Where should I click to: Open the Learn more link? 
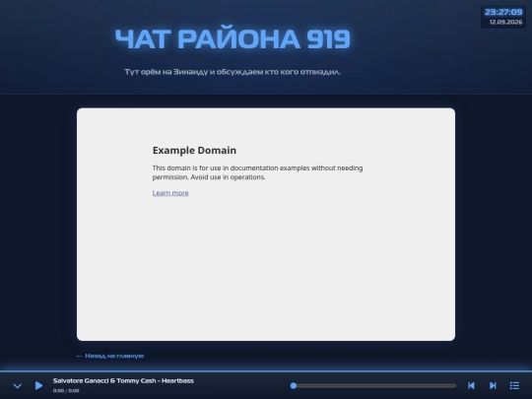click(x=170, y=193)
